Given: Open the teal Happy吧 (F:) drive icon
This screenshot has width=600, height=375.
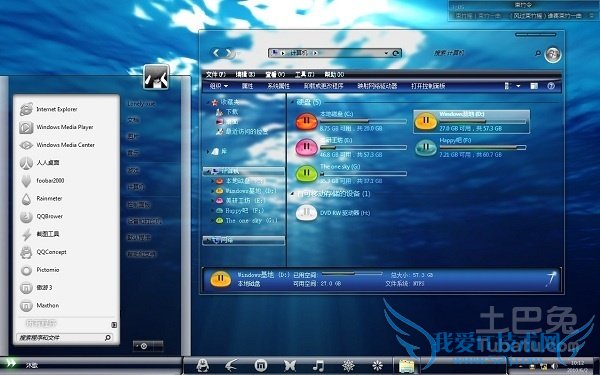Looking at the screenshot, I should [426, 148].
